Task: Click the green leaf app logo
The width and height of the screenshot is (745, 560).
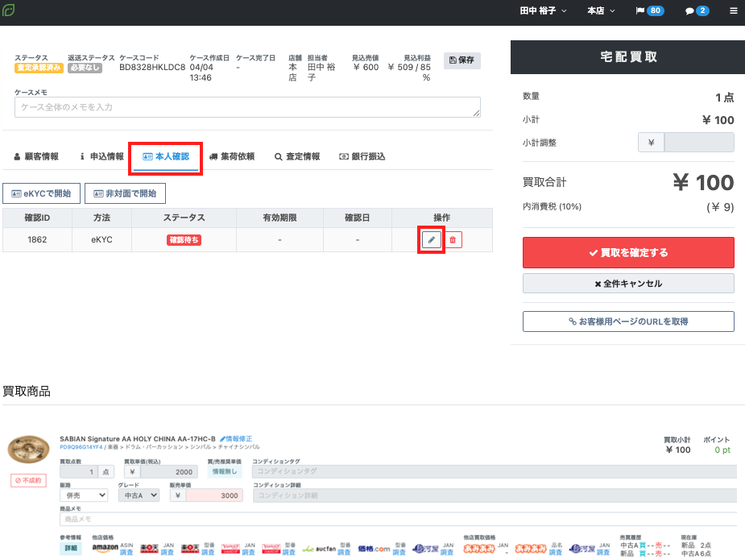Action: pos(9,10)
